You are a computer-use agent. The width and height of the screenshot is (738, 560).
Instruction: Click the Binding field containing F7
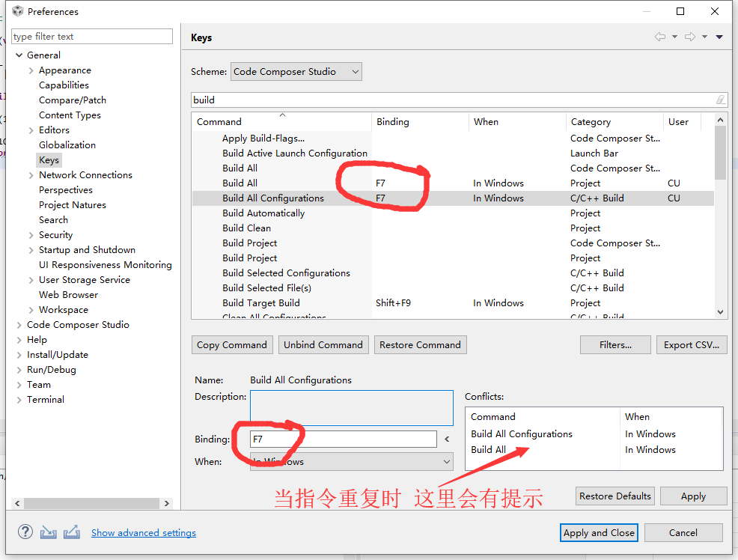pos(343,439)
